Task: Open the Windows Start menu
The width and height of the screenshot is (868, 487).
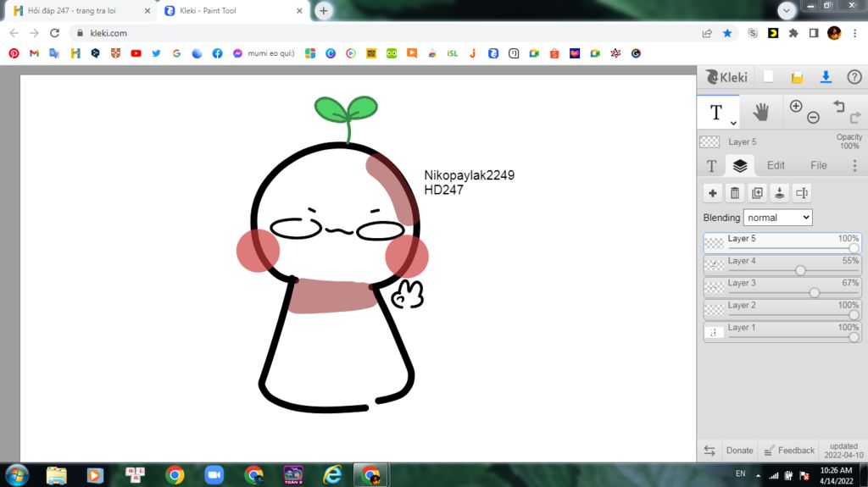Action: (17, 475)
